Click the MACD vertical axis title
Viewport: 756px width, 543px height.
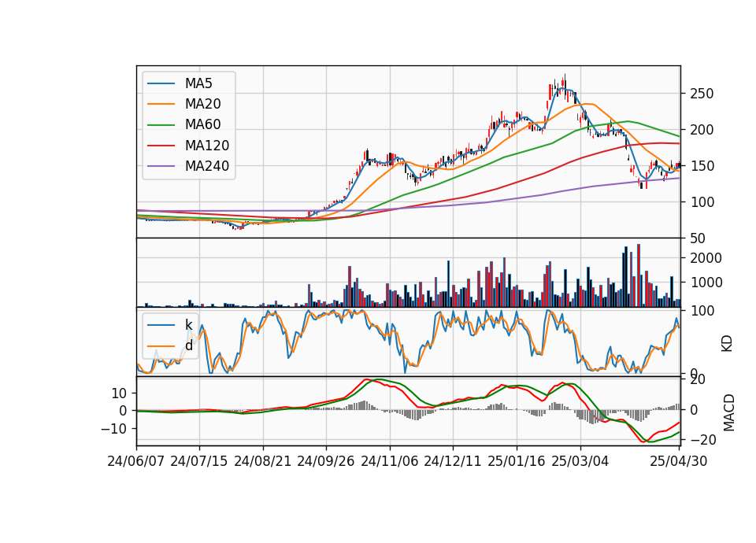click(x=728, y=412)
